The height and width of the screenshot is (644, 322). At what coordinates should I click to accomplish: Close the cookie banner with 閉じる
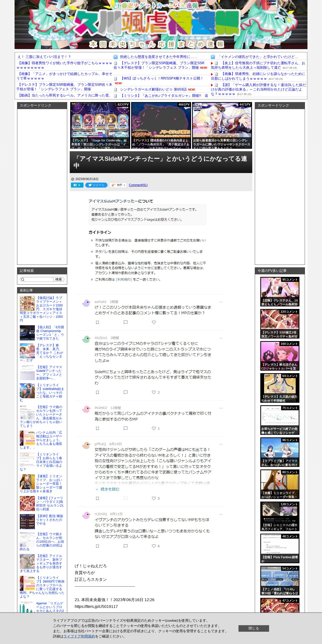(254, 628)
